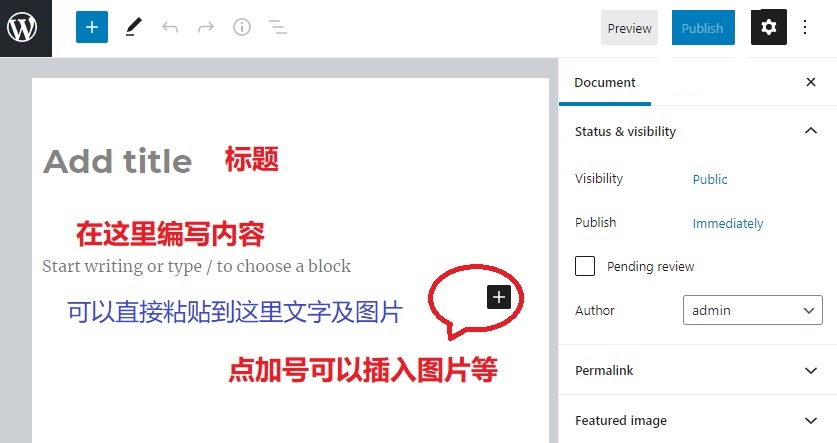Select the pencil Tools icon
The image size is (837, 443).
coord(133,28)
